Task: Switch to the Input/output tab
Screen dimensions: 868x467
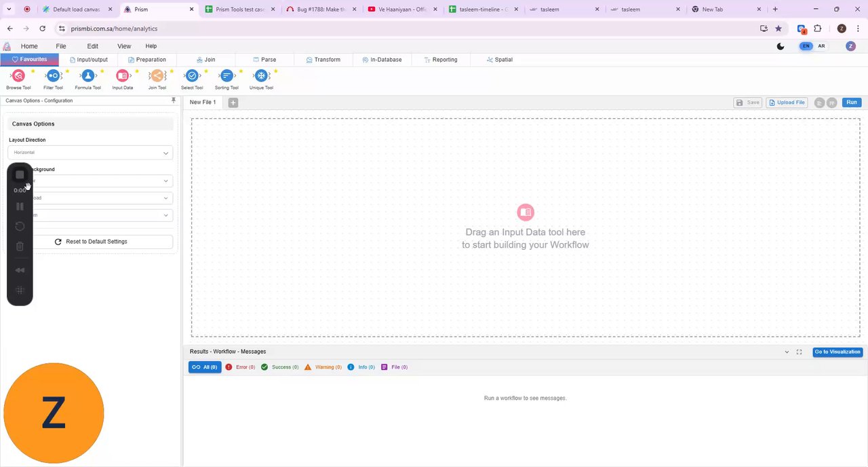Action: (x=89, y=60)
